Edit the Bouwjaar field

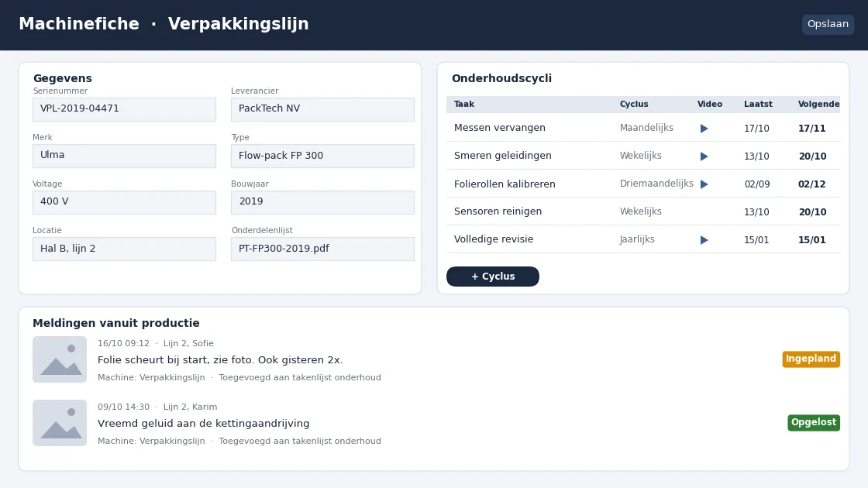pos(322,202)
